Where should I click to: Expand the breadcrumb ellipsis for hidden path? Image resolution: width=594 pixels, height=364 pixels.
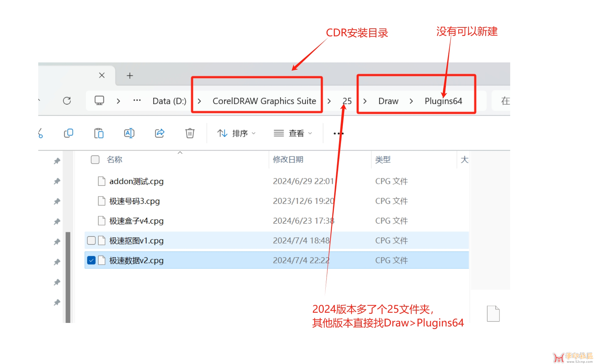(137, 100)
